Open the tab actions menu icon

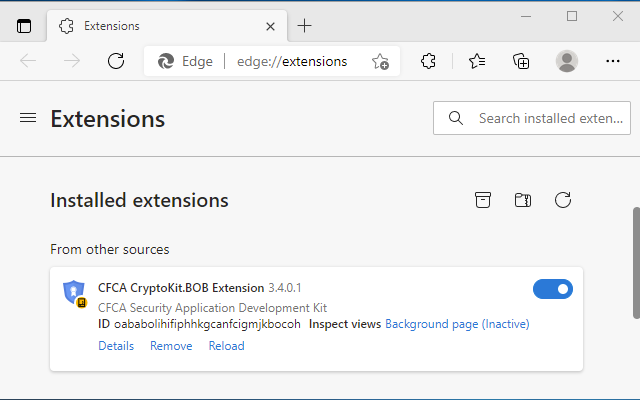tap(24, 26)
